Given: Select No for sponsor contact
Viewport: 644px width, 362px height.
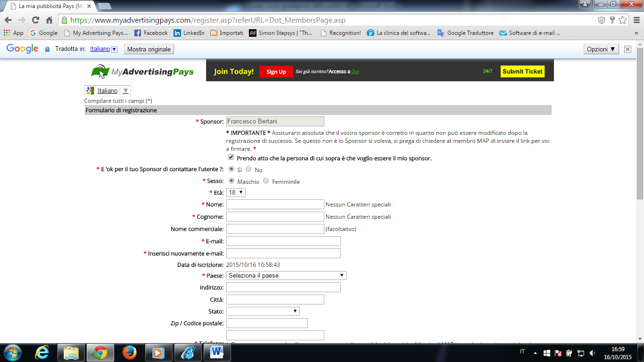Looking at the screenshot, I should [248, 169].
